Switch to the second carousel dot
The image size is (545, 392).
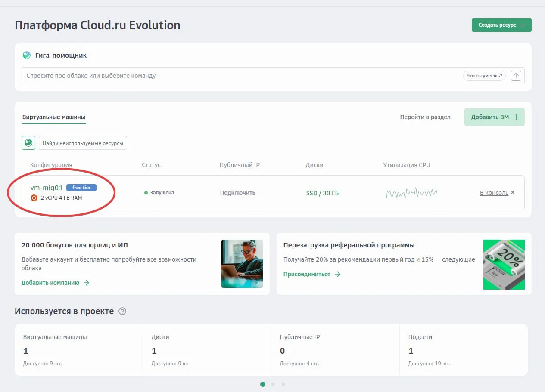click(x=273, y=384)
